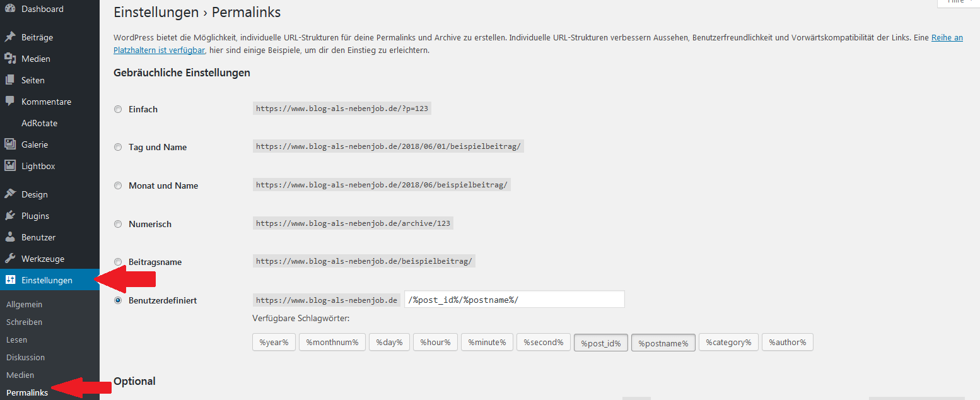This screenshot has height=400, width=980.
Task: Click the Optional section heading
Action: [134, 381]
